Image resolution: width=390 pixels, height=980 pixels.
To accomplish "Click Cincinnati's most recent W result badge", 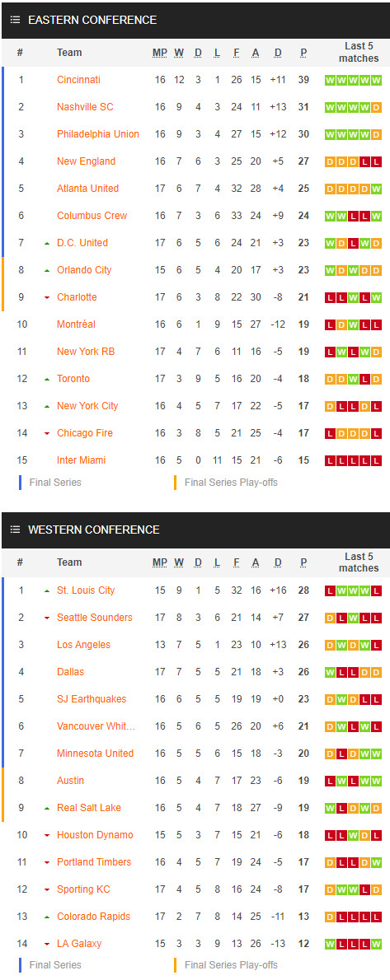I will [x=376, y=80].
